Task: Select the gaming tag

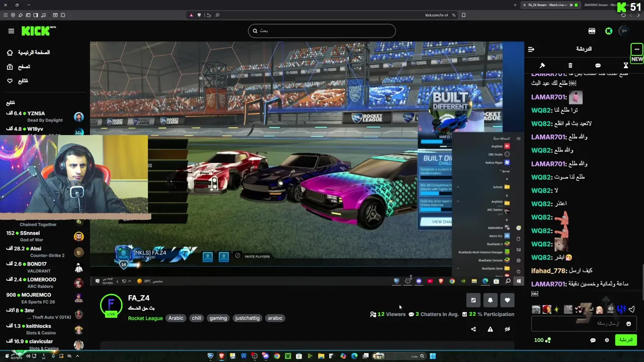Action: 218,318
